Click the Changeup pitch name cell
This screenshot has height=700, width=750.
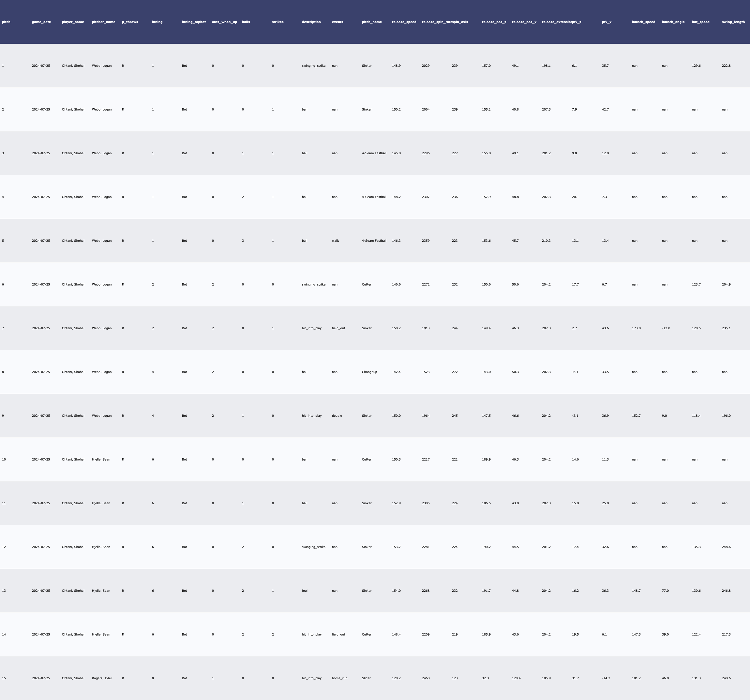pyautogui.click(x=369, y=372)
